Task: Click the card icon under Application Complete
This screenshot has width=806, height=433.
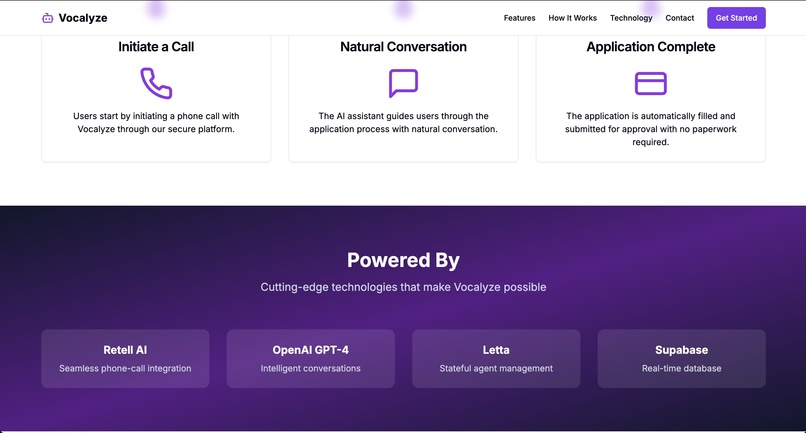Action: click(651, 83)
